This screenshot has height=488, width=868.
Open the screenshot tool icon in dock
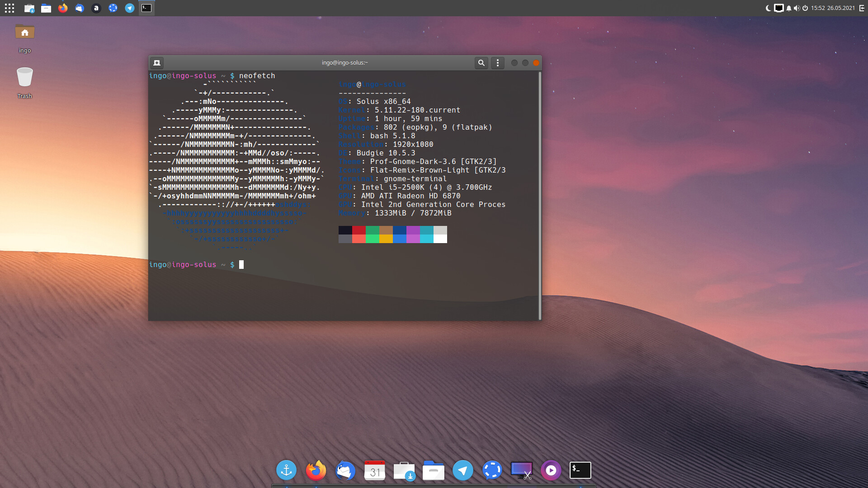pyautogui.click(x=522, y=470)
